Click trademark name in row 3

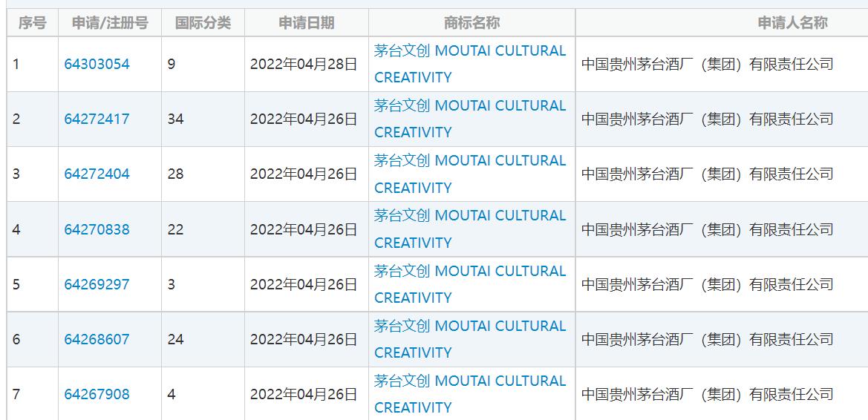tap(469, 161)
